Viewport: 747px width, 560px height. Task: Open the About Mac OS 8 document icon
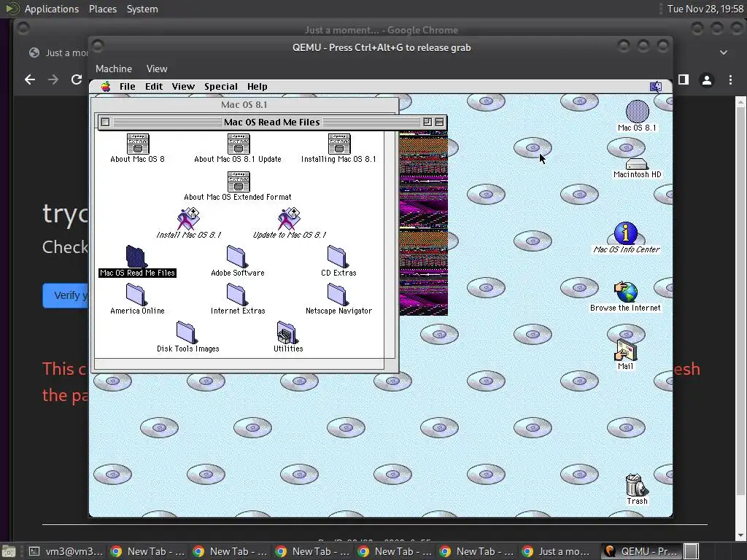point(138,144)
